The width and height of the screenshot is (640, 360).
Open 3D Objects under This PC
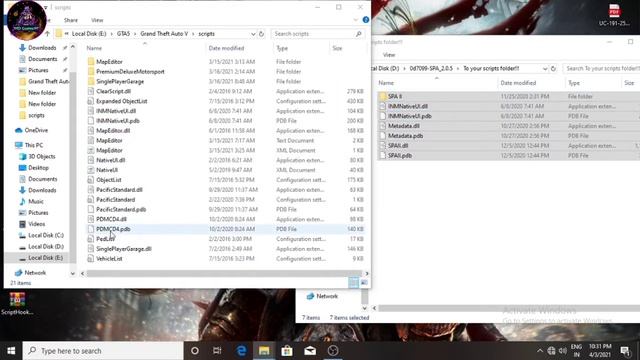(41, 156)
